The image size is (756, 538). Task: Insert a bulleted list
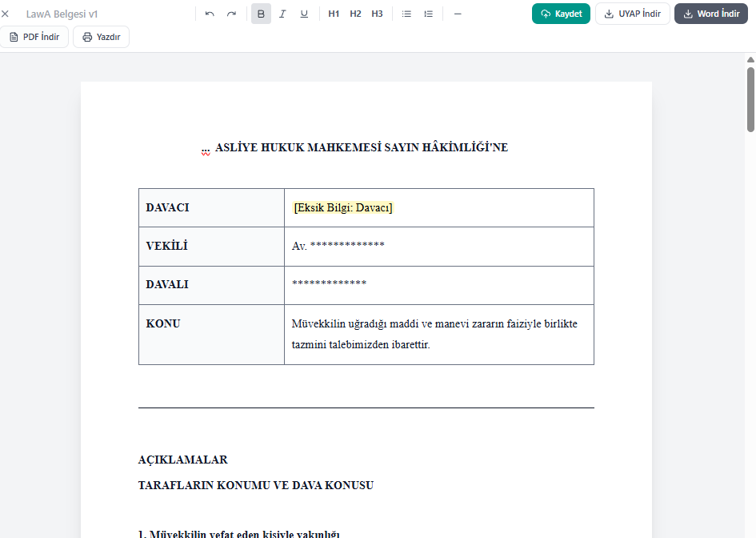point(406,14)
